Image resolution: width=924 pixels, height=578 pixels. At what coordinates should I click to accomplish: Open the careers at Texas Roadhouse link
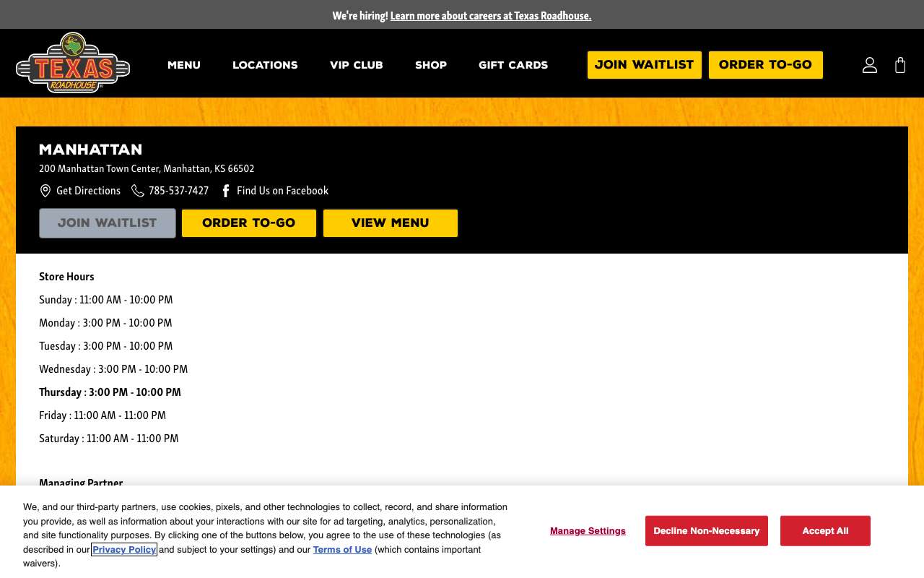pos(491,15)
